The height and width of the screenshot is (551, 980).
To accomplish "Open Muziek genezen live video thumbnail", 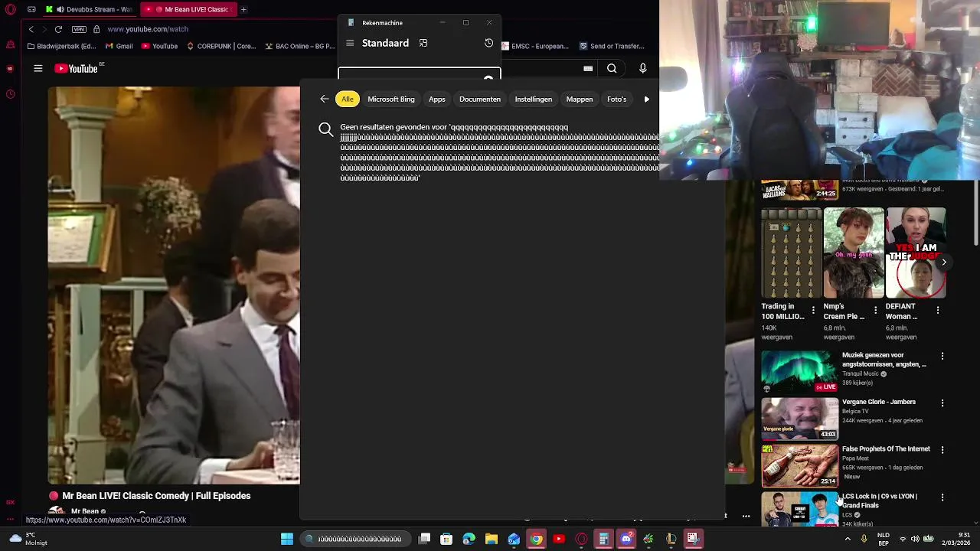I will point(799,371).
